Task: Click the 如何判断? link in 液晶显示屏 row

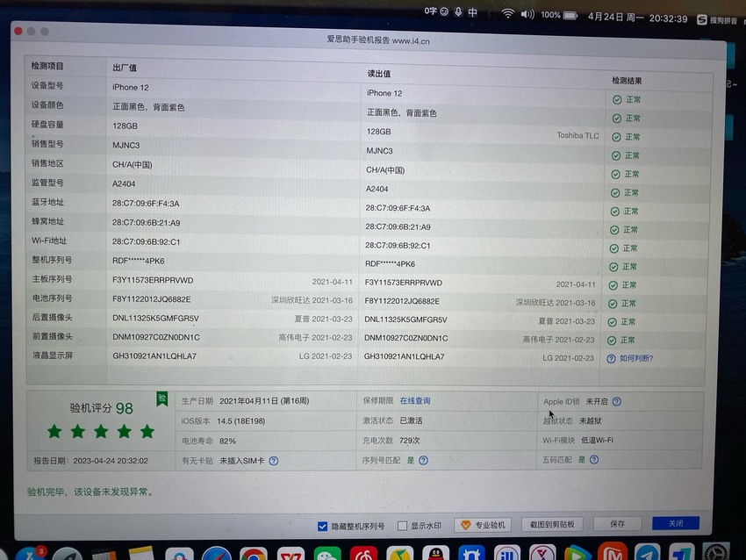Action: coord(636,358)
